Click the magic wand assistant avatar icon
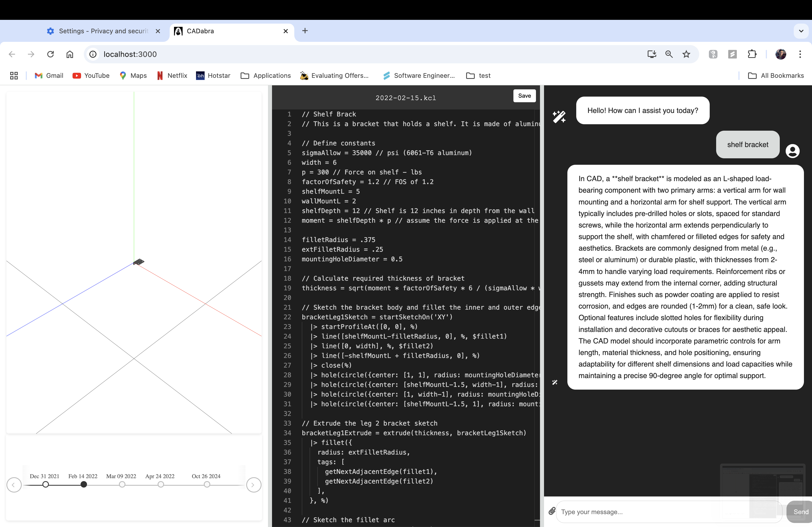 (x=559, y=117)
